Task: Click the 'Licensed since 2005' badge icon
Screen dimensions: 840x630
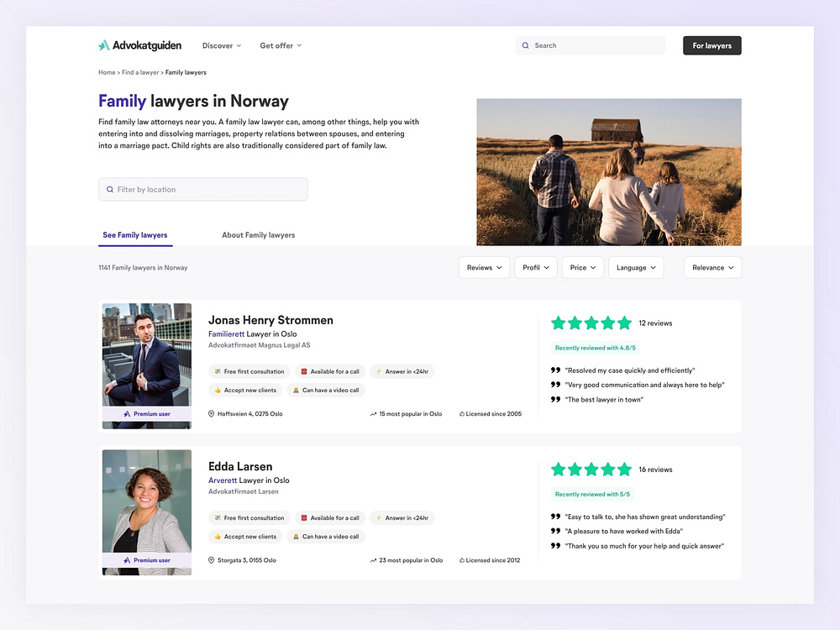Action: point(463,413)
